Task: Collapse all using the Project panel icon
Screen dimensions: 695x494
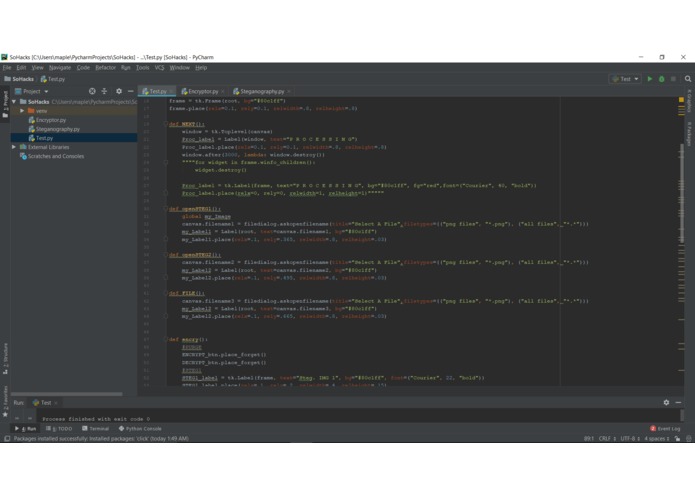Action: click(x=105, y=91)
